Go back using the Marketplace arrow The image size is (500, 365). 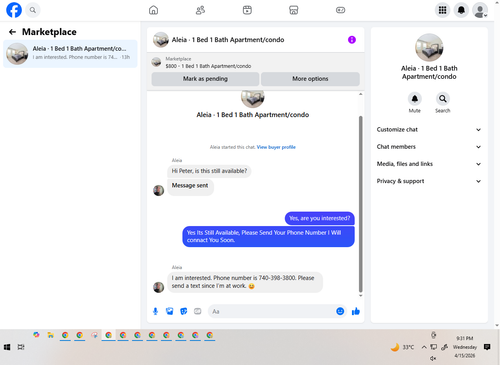pyautogui.click(x=12, y=32)
